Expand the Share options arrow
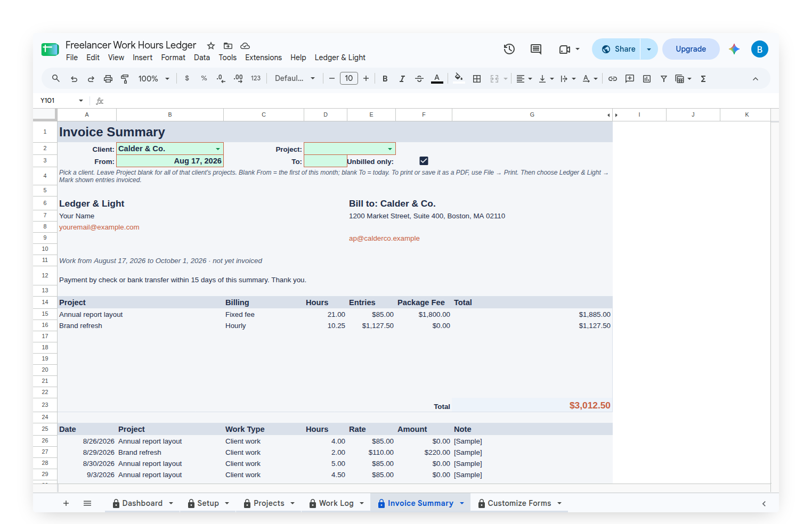This screenshot has width=812, height=524. (649, 49)
